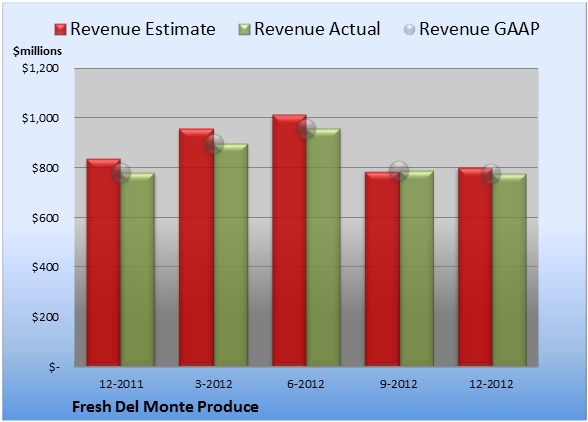Click the "Fresh Del Monte Produce" title

coord(165,407)
